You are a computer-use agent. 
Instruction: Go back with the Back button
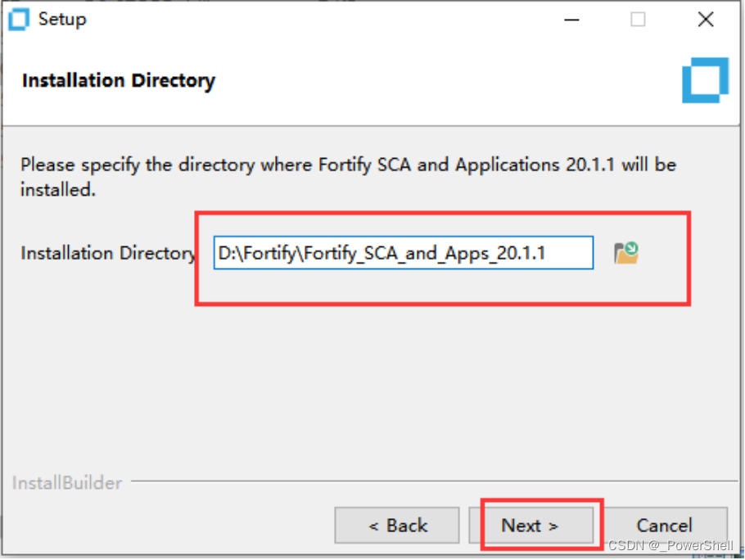pos(397,526)
